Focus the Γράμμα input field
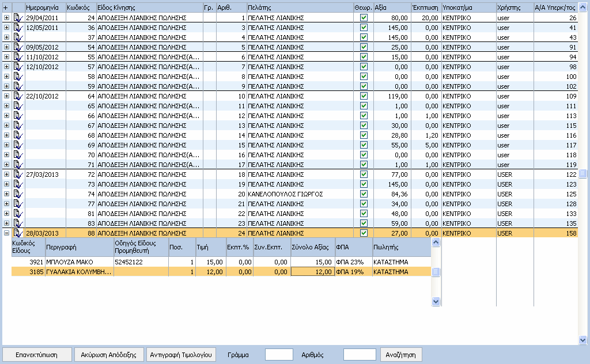The image size is (590, 364). click(279, 355)
